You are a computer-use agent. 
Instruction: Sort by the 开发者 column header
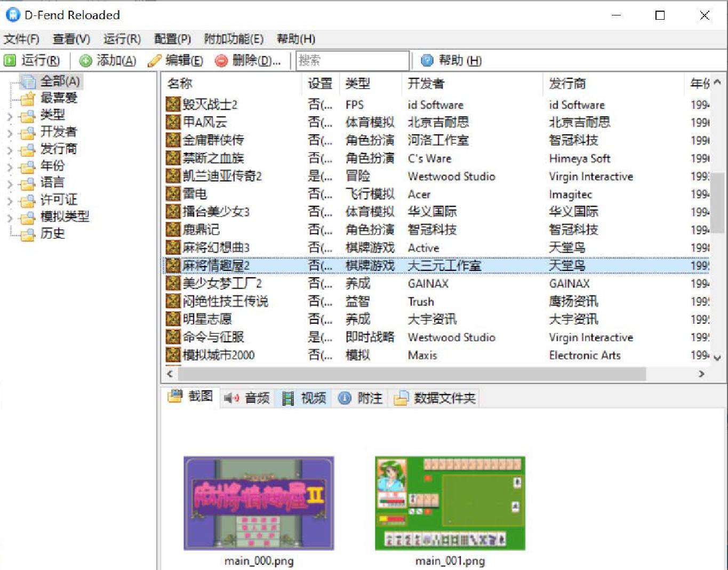pos(473,84)
